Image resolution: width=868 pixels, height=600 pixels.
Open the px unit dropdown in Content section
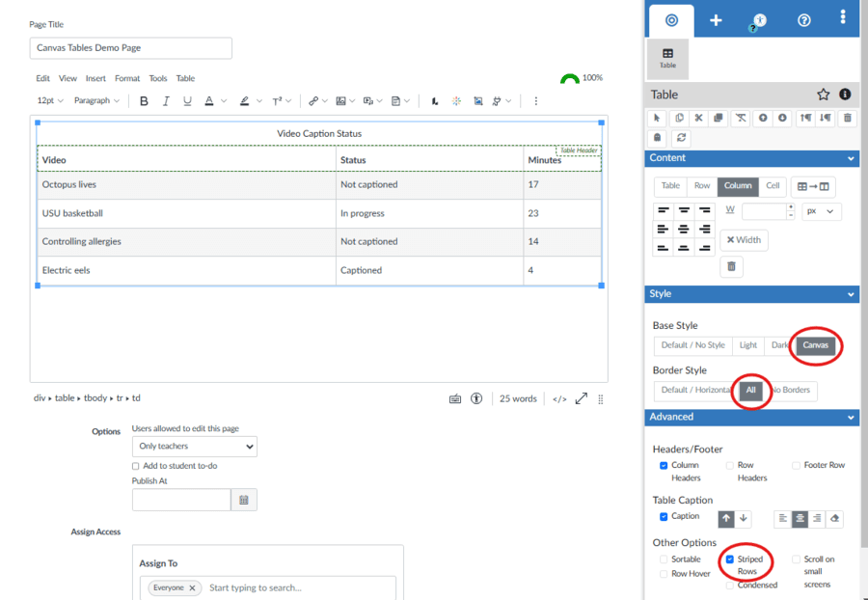point(823,210)
